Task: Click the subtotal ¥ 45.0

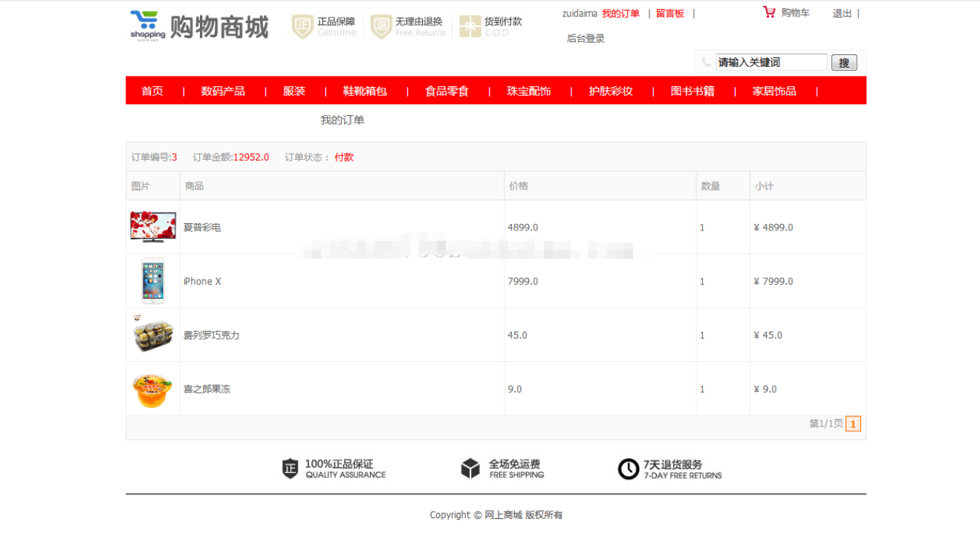Action: 768,335
